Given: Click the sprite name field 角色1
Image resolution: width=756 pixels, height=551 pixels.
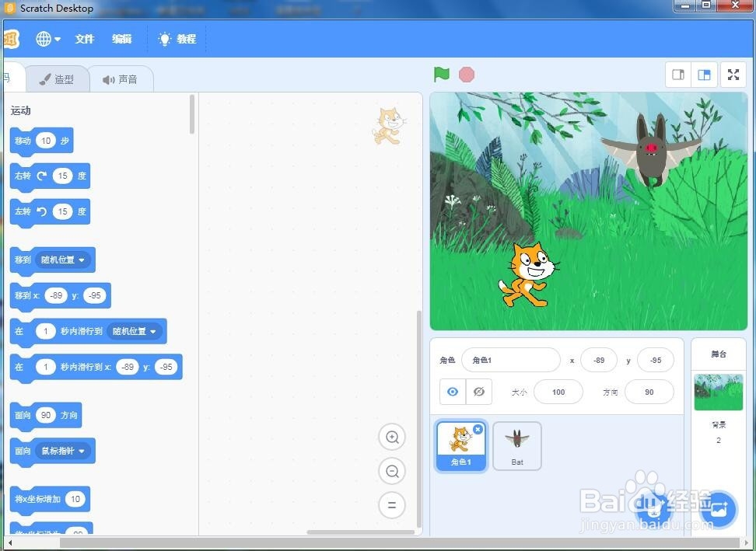Looking at the screenshot, I should (510, 361).
